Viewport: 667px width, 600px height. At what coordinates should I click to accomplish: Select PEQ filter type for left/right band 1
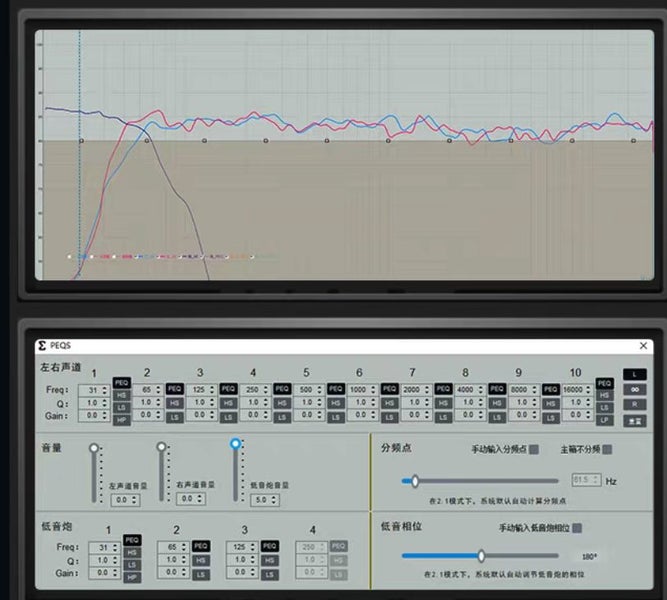pyautogui.click(x=122, y=383)
